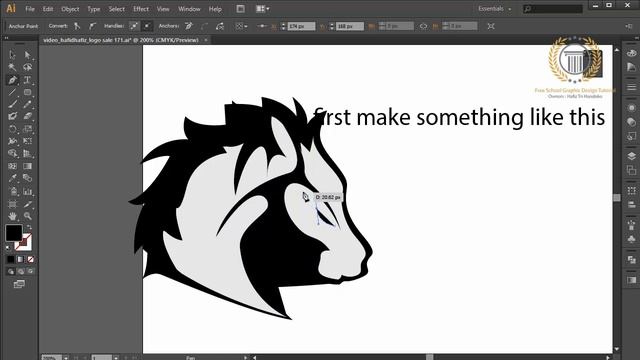The height and width of the screenshot is (360, 640).
Task: Enable Draw Inside mode
Action: coord(31,271)
